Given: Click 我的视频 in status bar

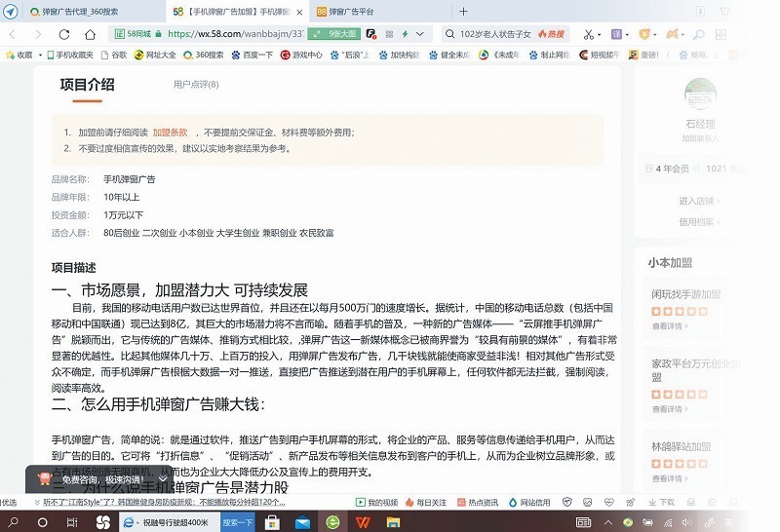Looking at the screenshot, I should 376,502.
